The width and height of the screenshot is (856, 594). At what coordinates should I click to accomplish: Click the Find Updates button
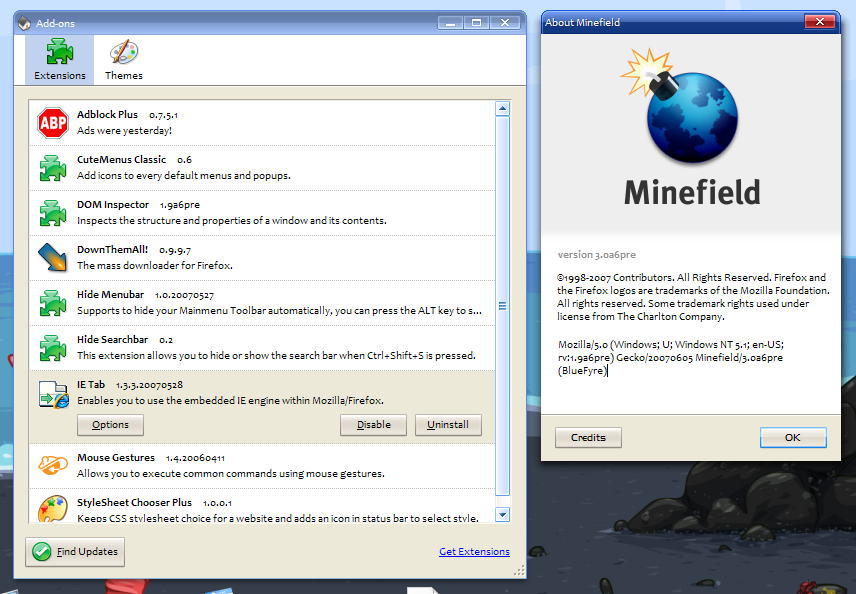pos(75,552)
